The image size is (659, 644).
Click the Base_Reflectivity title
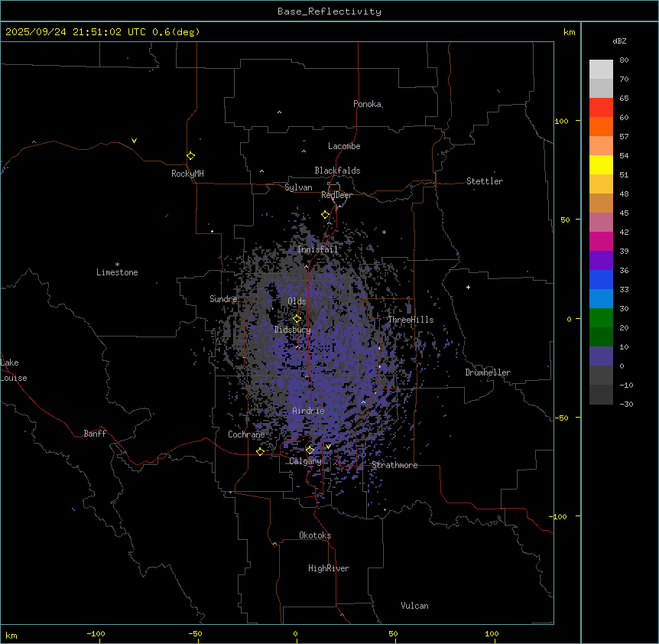click(329, 11)
